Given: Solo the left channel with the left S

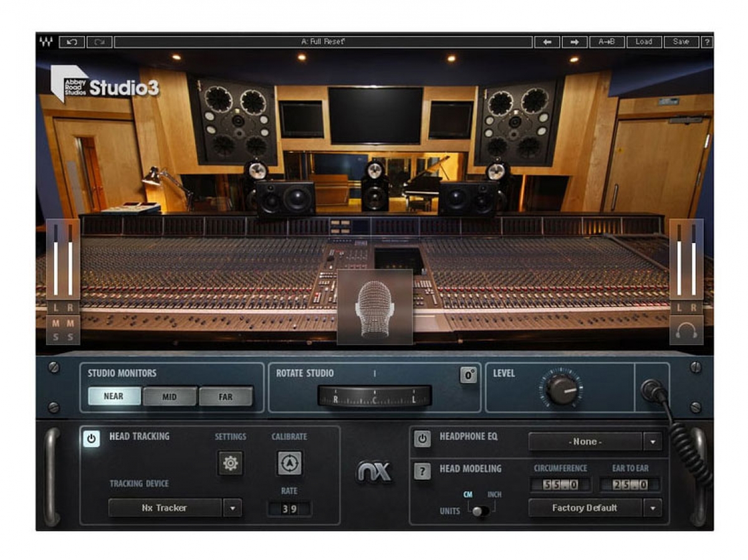Looking at the screenshot, I should (56, 337).
